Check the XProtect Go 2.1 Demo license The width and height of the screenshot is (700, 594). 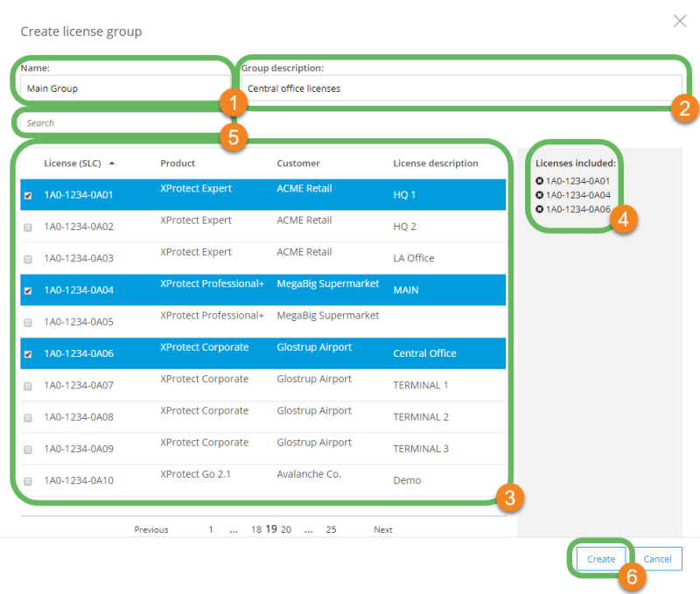tap(26, 480)
